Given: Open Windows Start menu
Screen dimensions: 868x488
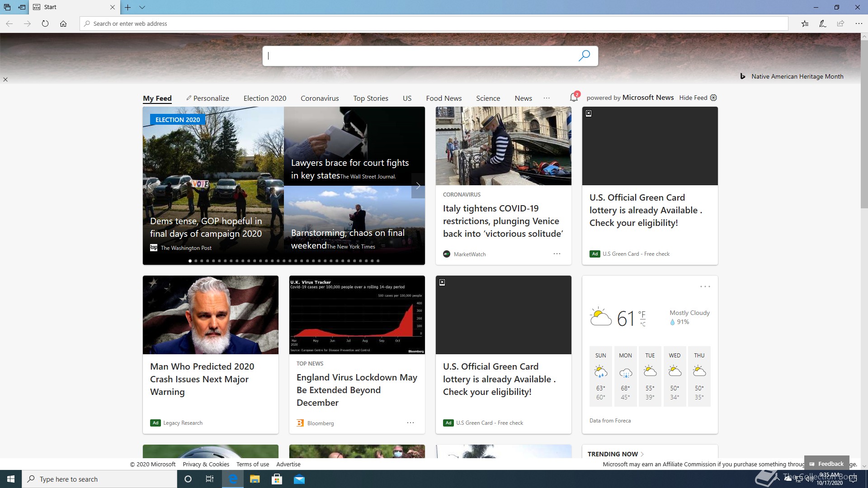Looking at the screenshot, I should (x=11, y=479).
